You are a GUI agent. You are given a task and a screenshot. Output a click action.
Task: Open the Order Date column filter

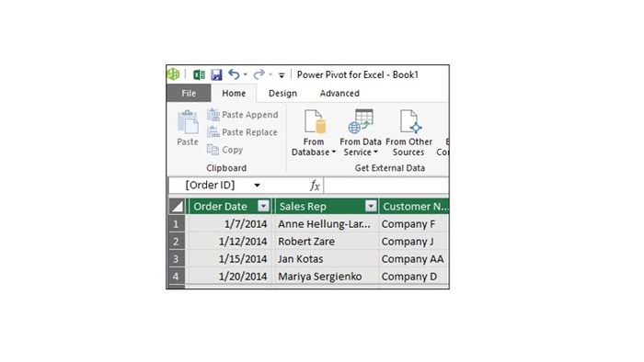click(x=263, y=206)
